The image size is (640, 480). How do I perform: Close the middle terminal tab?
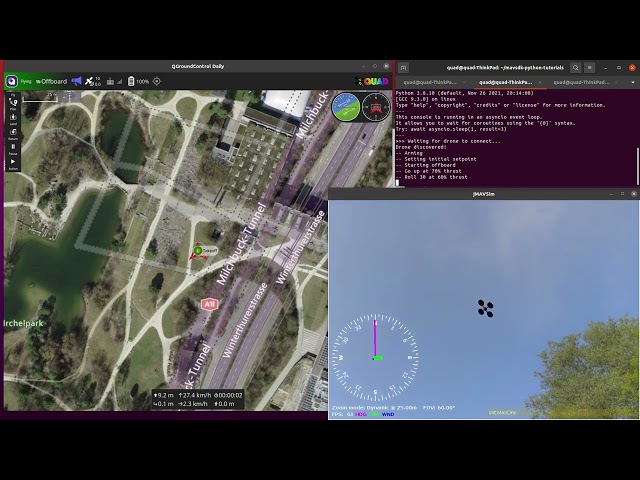(540, 82)
